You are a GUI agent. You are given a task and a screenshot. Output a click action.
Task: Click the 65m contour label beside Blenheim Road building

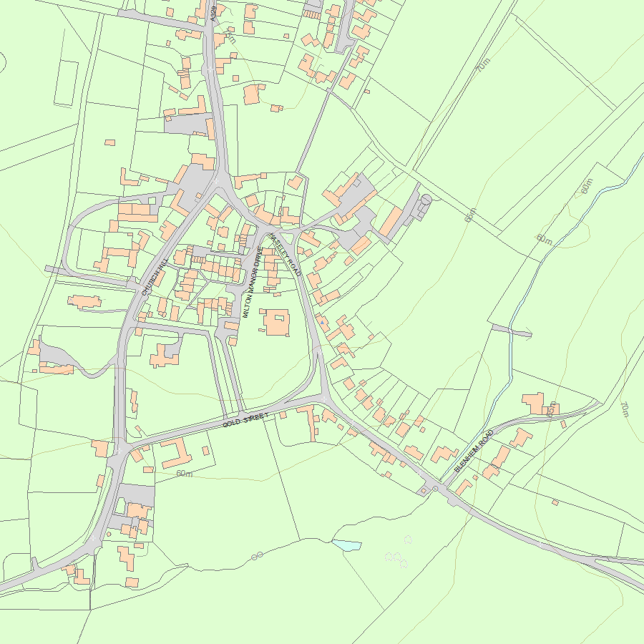(x=552, y=409)
